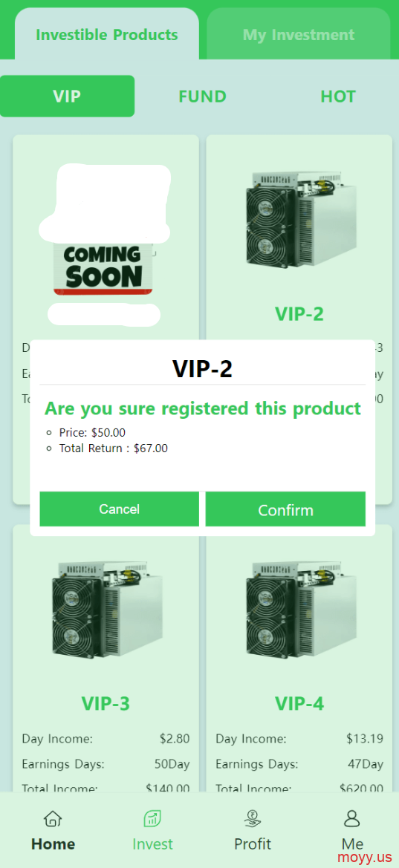This screenshot has width=399, height=868.
Task: Open the Me profile icon
Action: (x=352, y=818)
